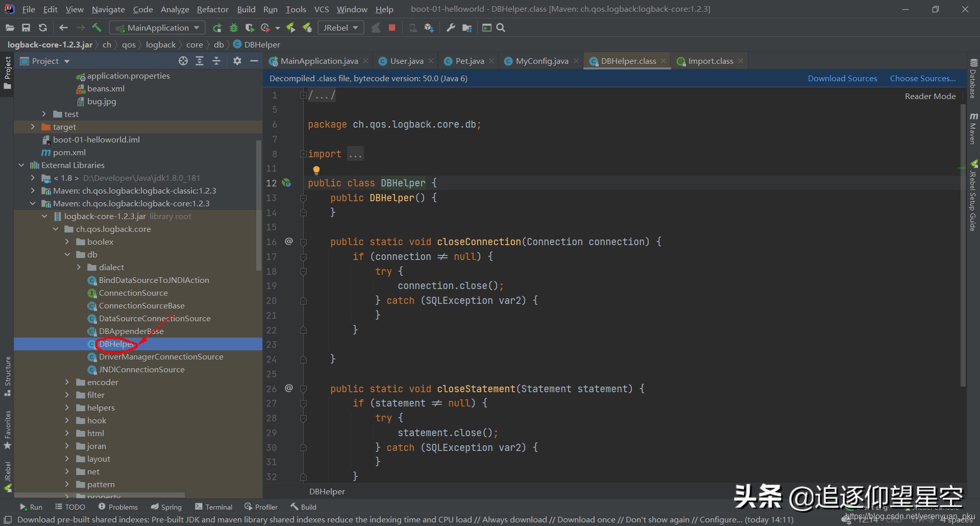The image size is (980, 526).
Task: Expand the target folder
Action: coord(33,127)
